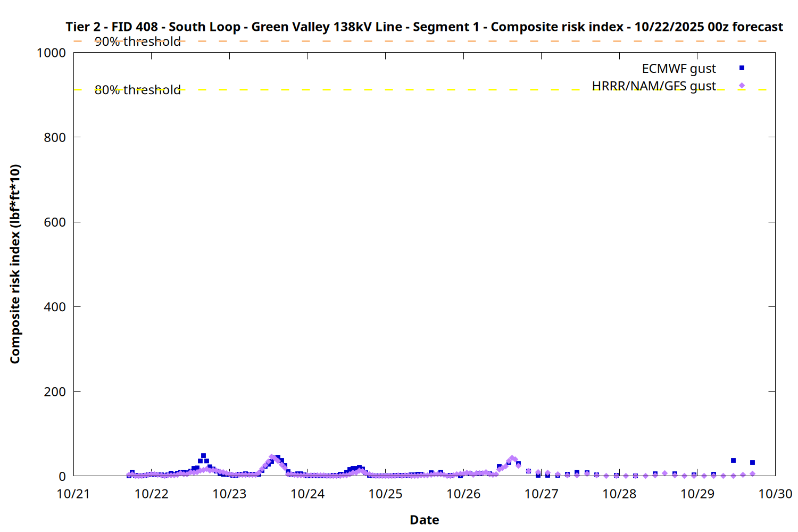Viewport: 798px width, 532px height.
Task: Click the ECMWF gust legend label
Action: (x=678, y=69)
